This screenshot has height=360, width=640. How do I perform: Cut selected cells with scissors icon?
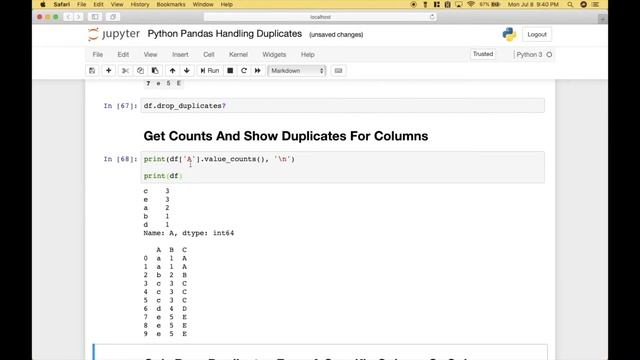click(125, 71)
